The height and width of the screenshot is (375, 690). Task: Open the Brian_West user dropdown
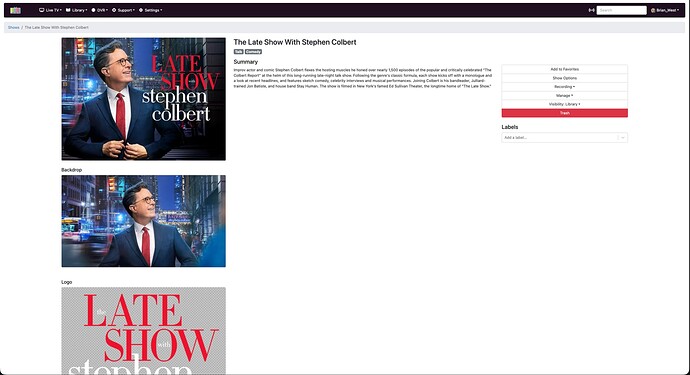(x=665, y=10)
